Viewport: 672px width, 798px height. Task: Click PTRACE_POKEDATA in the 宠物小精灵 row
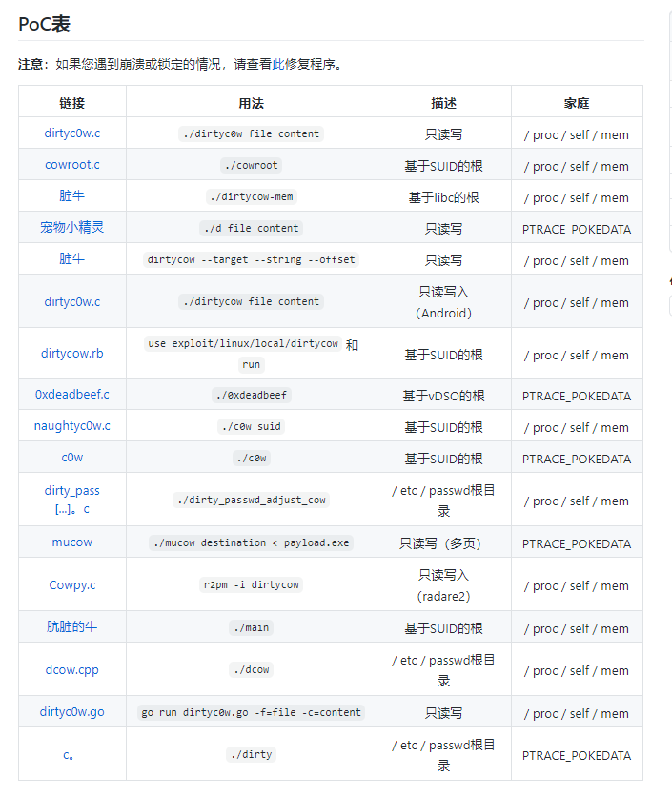click(x=577, y=230)
